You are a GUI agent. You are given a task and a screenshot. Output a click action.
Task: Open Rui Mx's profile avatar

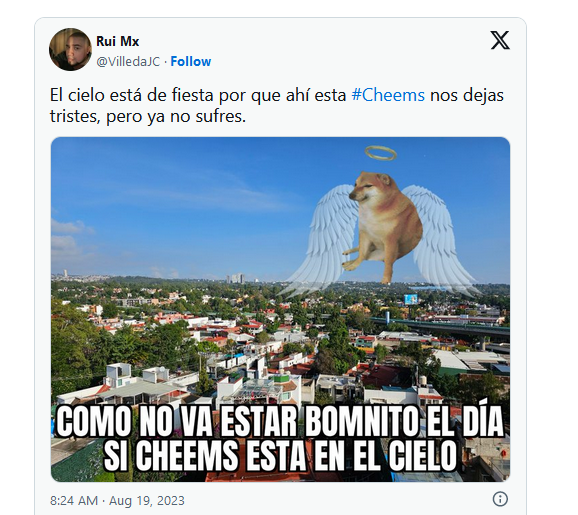click(70, 49)
